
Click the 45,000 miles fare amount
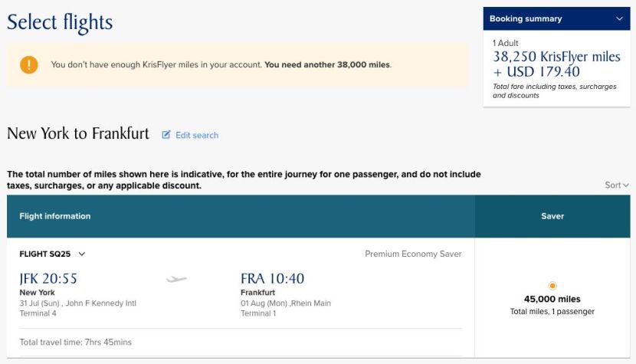[x=552, y=299]
